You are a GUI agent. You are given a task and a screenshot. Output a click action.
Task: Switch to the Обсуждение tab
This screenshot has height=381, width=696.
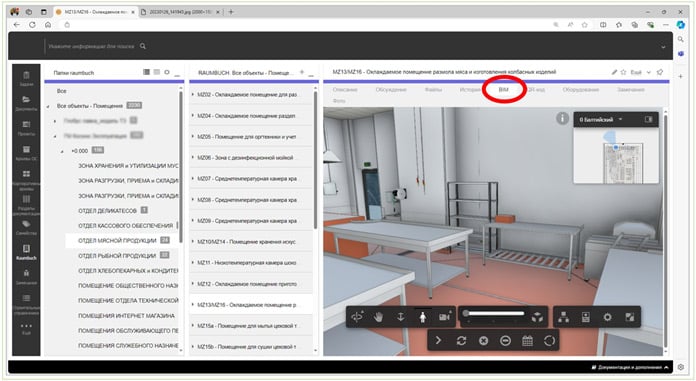pos(391,90)
